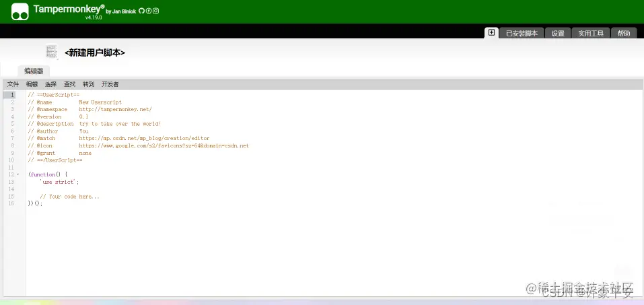Image resolution: width=644 pixels, height=305 pixels.
Task: Collapse the function fold arrow at line 12
Action: coord(17,174)
